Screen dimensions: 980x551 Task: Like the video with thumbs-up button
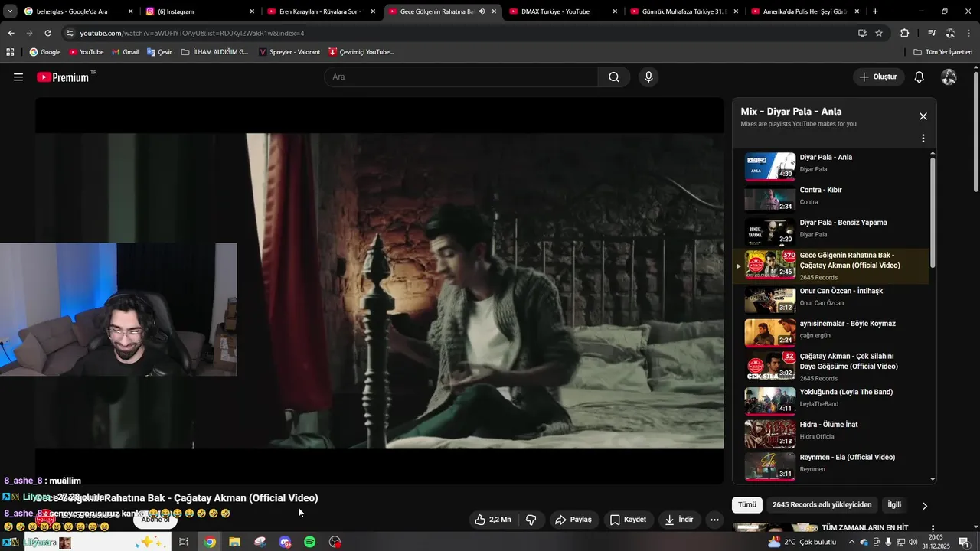click(x=492, y=520)
